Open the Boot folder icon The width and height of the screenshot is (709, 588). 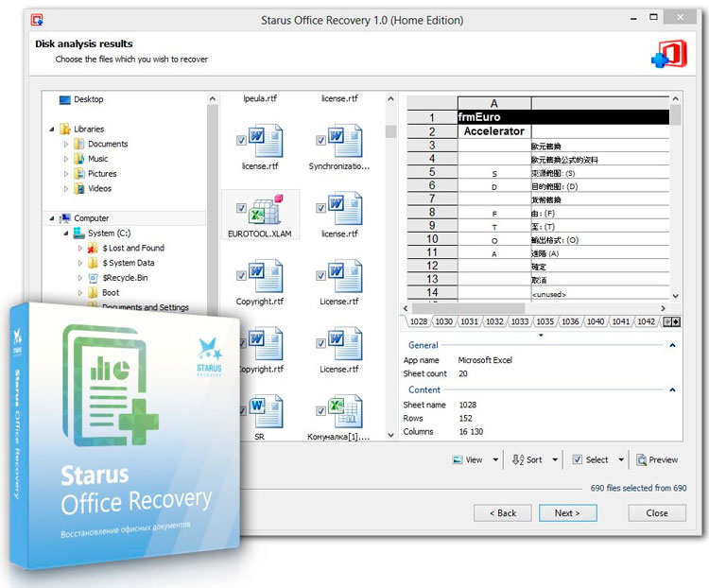[94, 293]
